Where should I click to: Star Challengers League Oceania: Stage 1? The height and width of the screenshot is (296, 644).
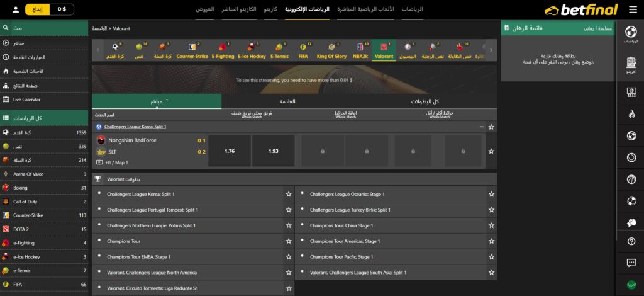pyautogui.click(x=491, y=194)
